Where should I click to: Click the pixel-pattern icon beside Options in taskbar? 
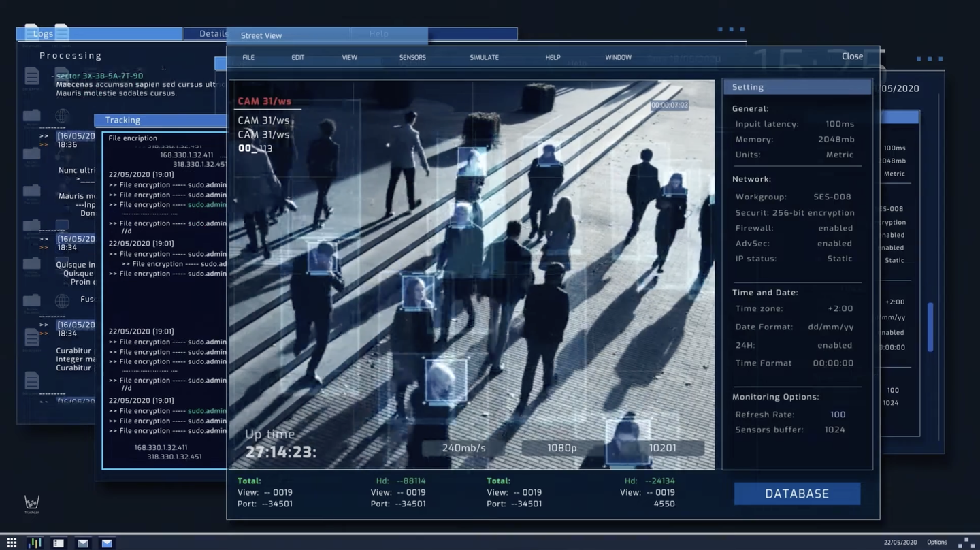click(966, 543)
